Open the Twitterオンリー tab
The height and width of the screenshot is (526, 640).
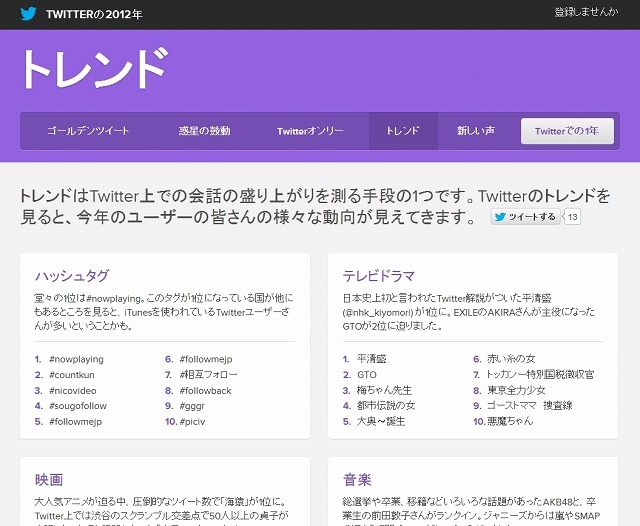[x=310, y=131]
